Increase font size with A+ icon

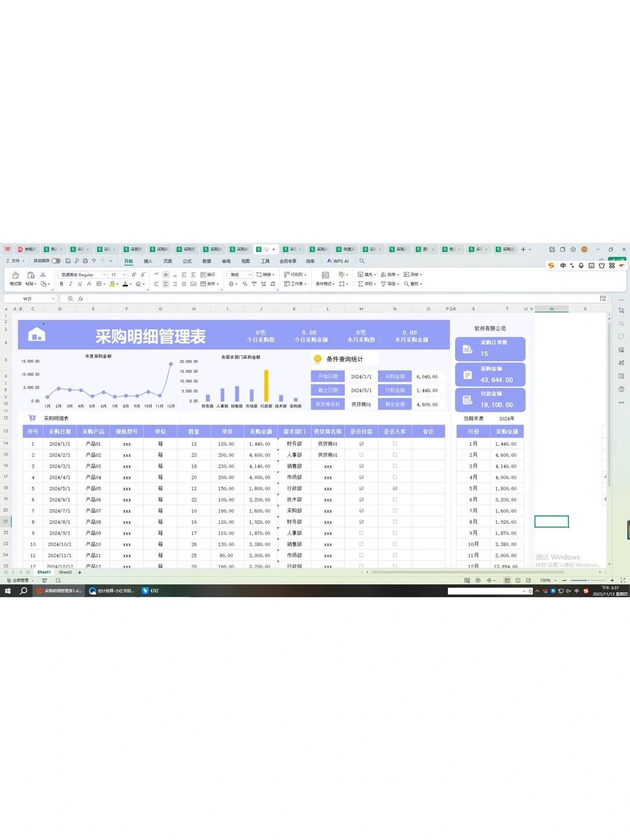pyautogui.click(x=134, y=275)
